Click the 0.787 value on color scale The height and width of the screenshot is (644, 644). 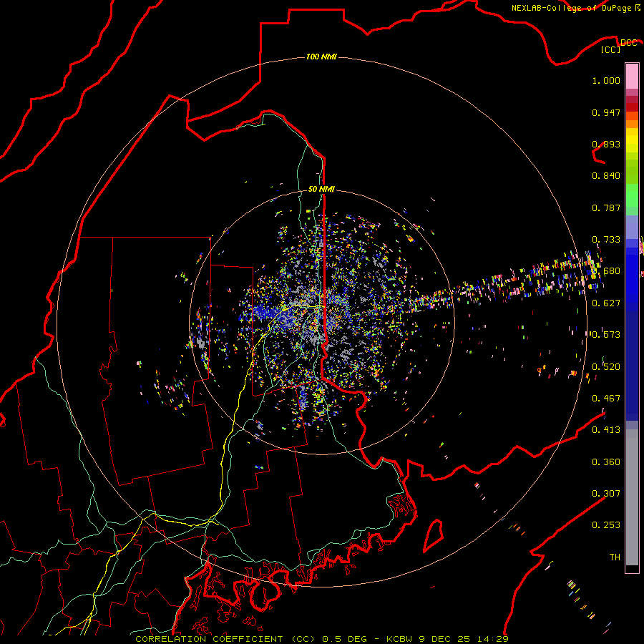tap(606, 208)
